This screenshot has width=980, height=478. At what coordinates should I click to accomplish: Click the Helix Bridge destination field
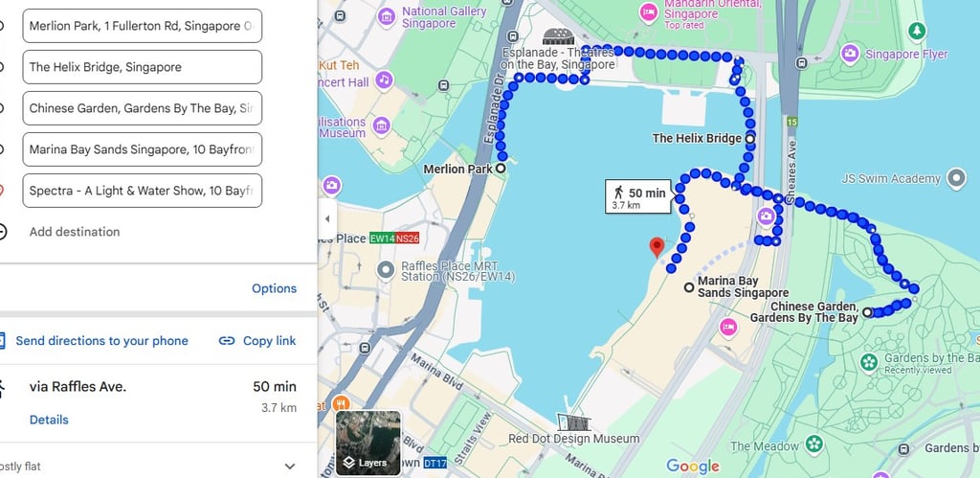click(x=142, y=67)
